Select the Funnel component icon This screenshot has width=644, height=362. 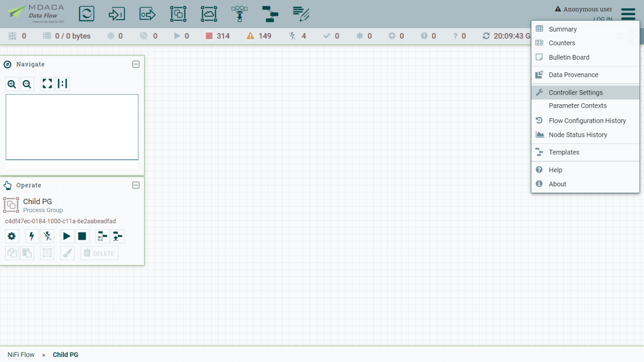click(x=239, y=14)
